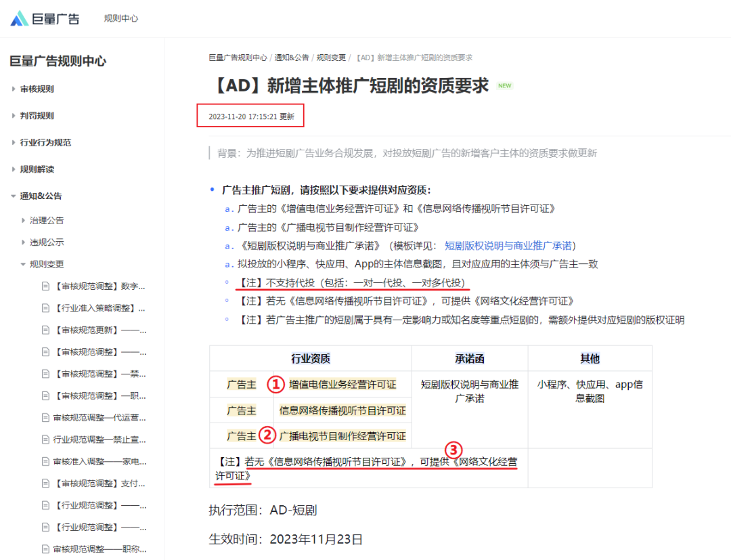
Task: Go to 规则变更 breadcrumb
Action: pos(331,58)
